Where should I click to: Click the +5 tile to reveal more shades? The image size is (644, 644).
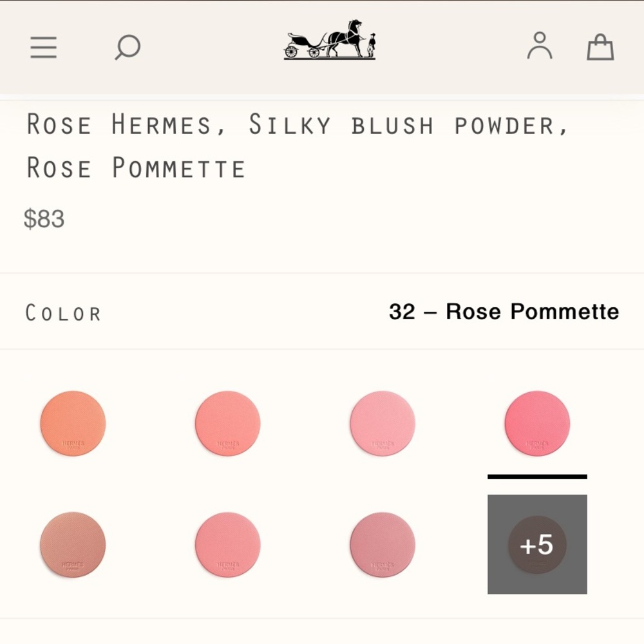pyautogui.click(x=538, y=544)
